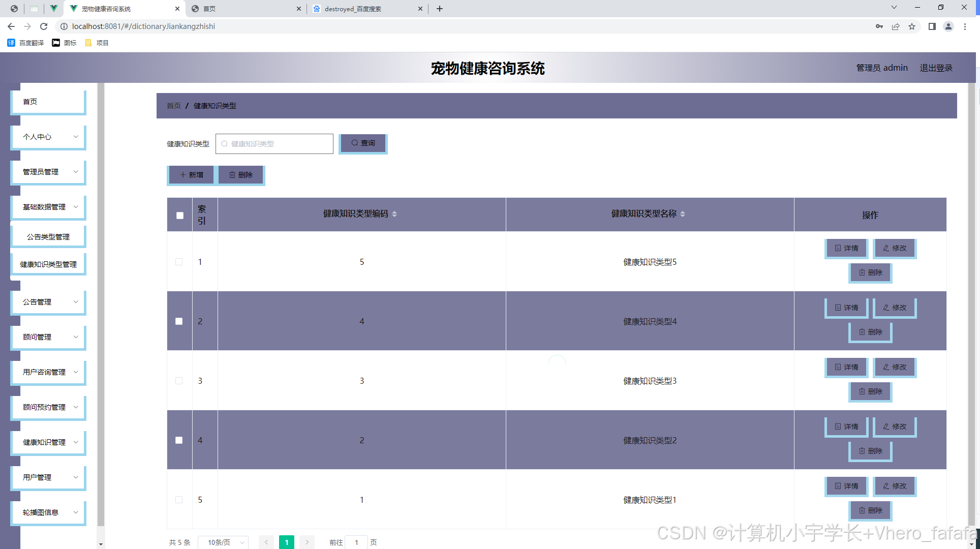Bookmark this page with star icon
Image resolution: width=980 pixels, height=549 pixels.
point(912,26)
